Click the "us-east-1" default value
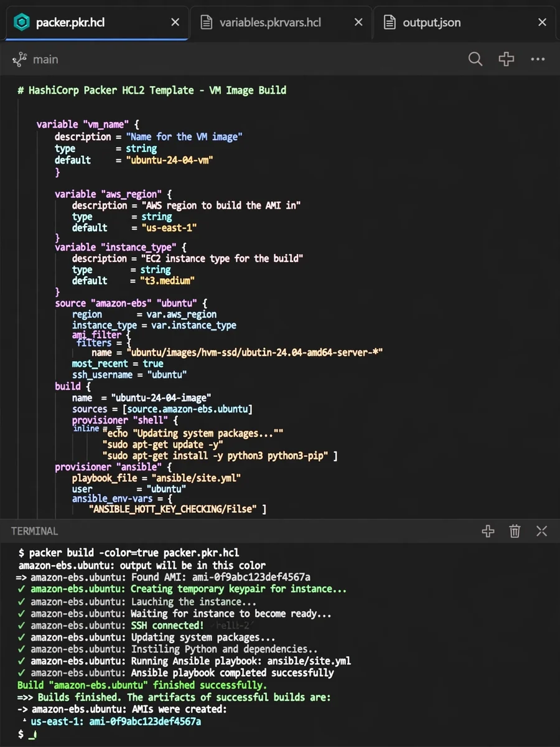The height and width of the screenshot is (747, 560). coord(170,228)
